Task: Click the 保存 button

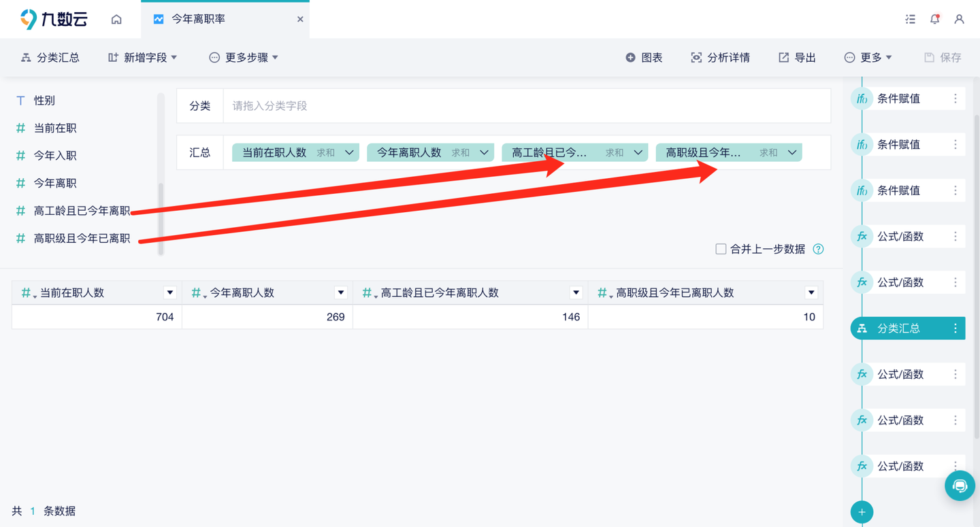Action: point(943,58)
